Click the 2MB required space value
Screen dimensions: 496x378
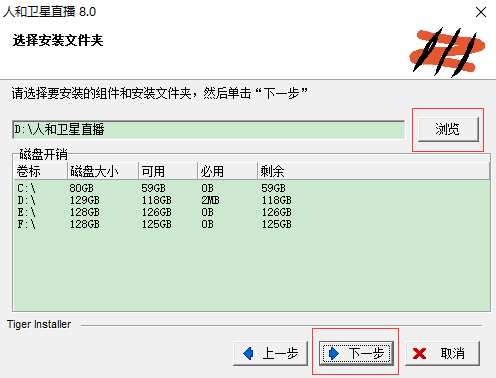coord(210,200)
